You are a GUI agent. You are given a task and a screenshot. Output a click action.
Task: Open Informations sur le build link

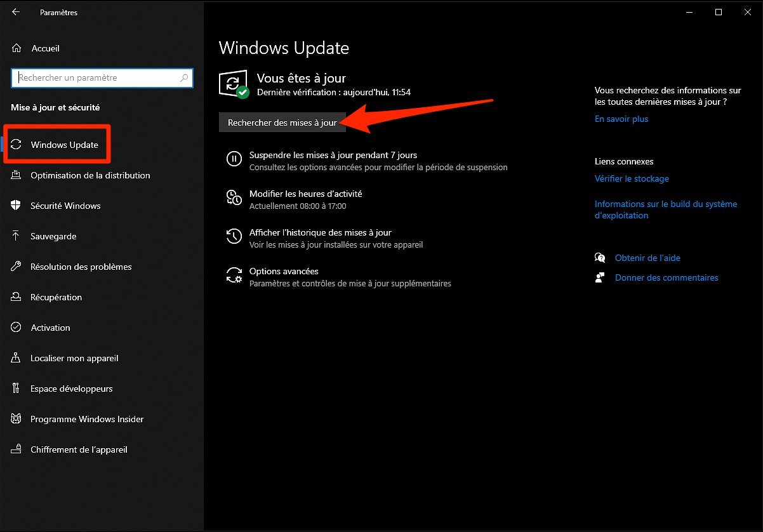click(x=666, y=209)
